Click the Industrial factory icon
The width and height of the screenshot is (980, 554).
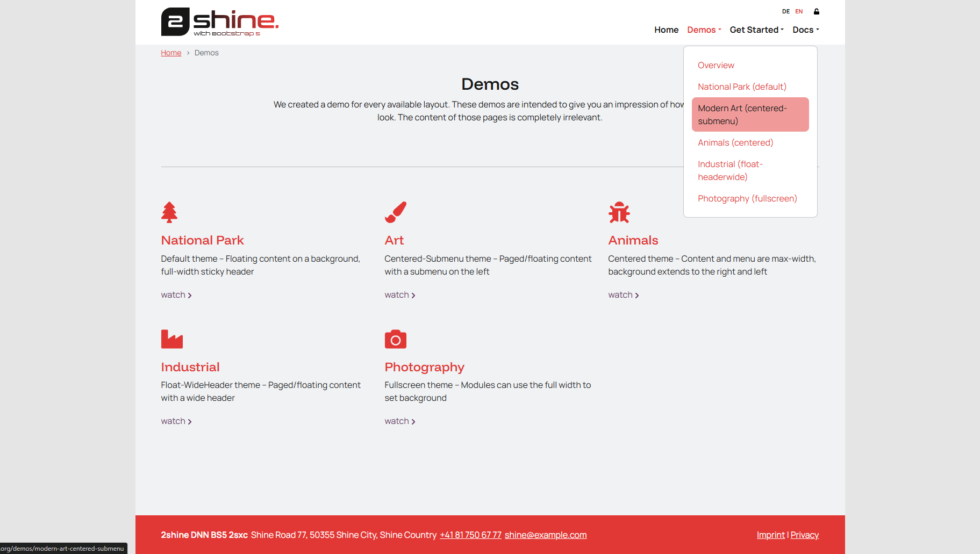pos(172,339)
